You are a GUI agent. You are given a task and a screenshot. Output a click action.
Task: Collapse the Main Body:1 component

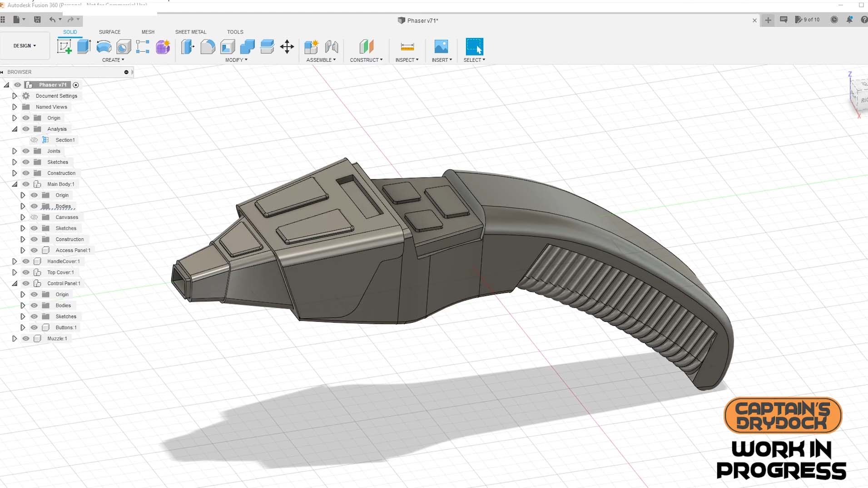click(15, 184)
